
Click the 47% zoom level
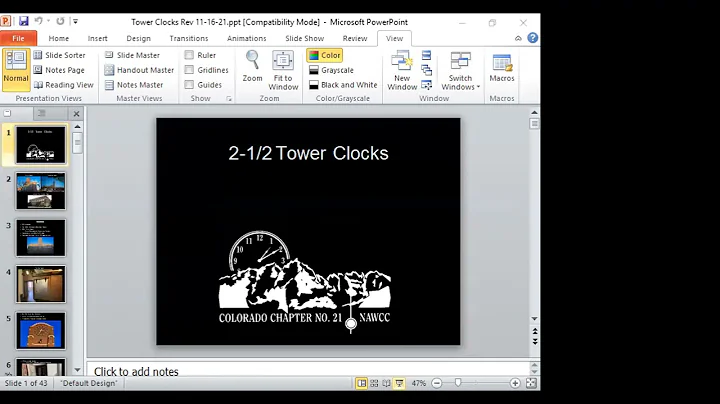418,383
